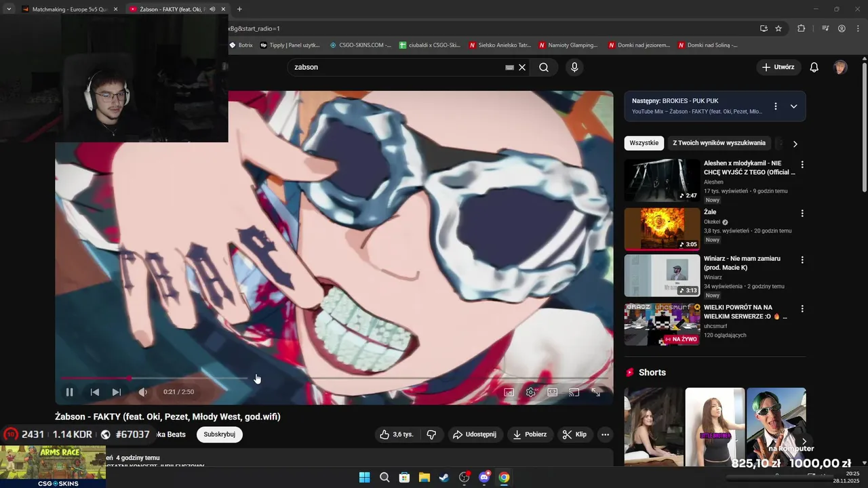Open the Windows Start menu
The height and width of the screenshot is (488, 868).
point(364,477)
